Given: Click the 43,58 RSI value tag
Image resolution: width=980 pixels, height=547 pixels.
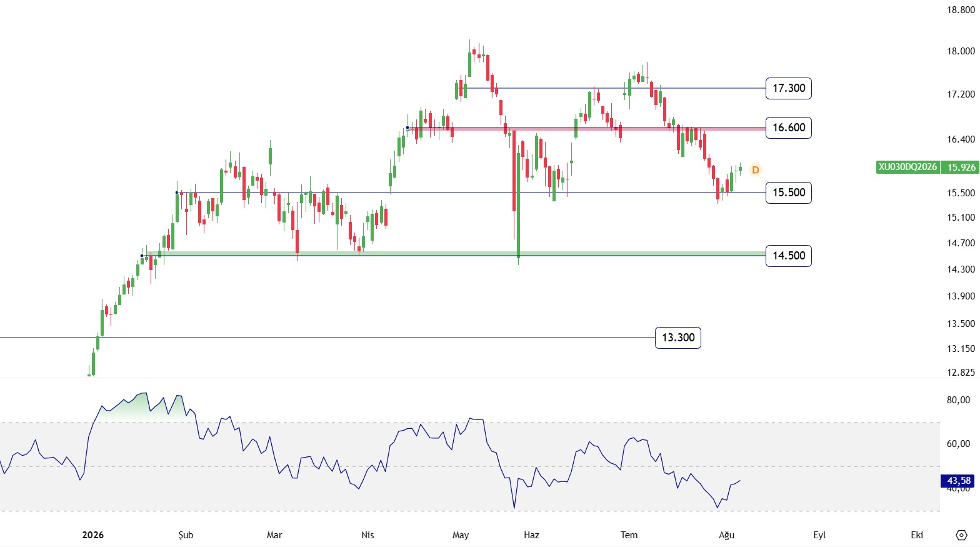Looking at the screenshot, I should coord(957,481).
